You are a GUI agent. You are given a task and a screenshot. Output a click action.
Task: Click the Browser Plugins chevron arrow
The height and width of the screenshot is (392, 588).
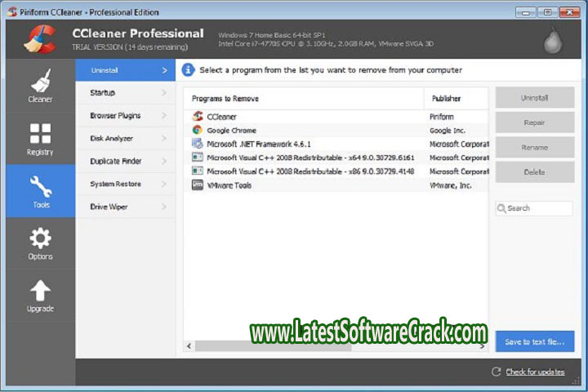(164, 115)
